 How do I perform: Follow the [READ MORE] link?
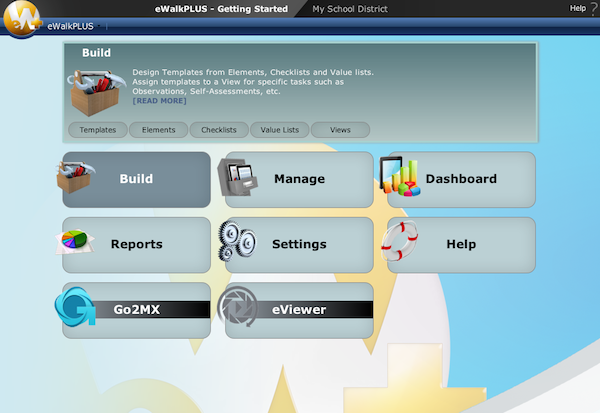160,101
